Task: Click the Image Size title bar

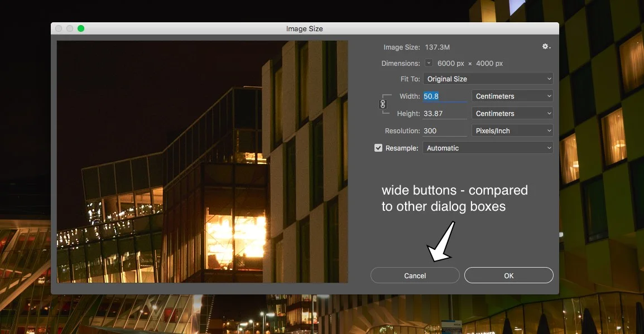Action: pyautogui.click(x=305, y=28)
